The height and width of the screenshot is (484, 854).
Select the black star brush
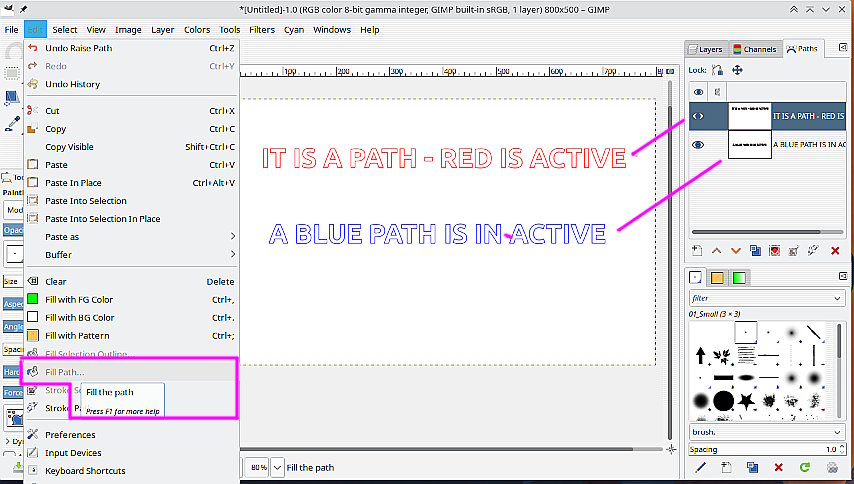click(746, 401)
